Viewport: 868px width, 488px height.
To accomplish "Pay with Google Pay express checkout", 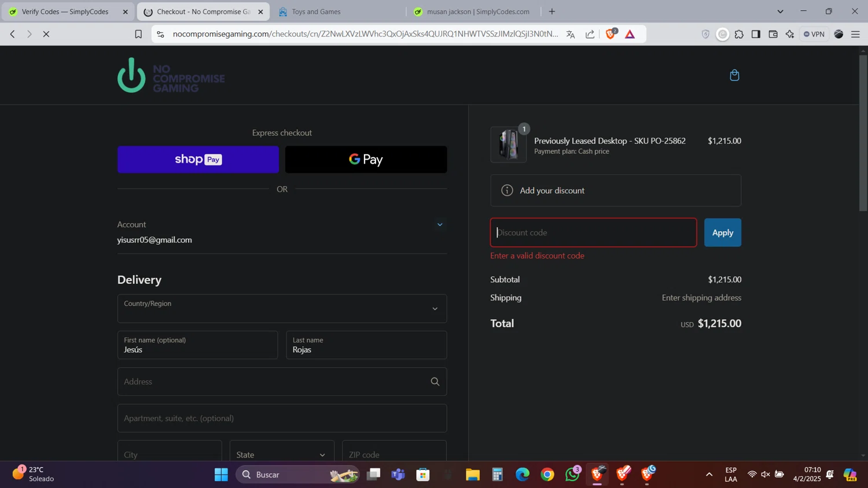I will (x=366, y=160).
